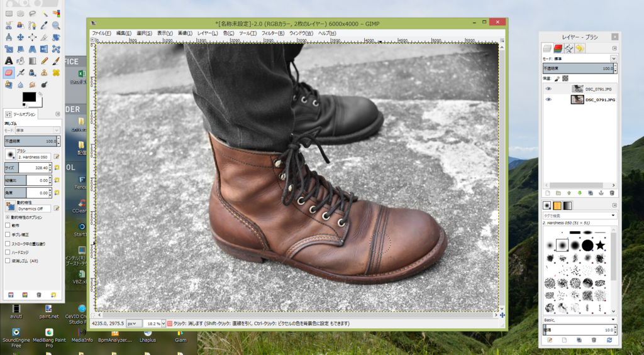644x355 pixels.
Task: Select the Alignment tool
Action: 33,37
